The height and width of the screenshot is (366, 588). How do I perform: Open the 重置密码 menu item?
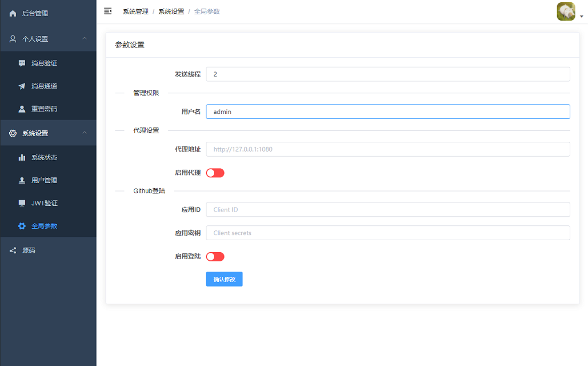tap(44, 109)
